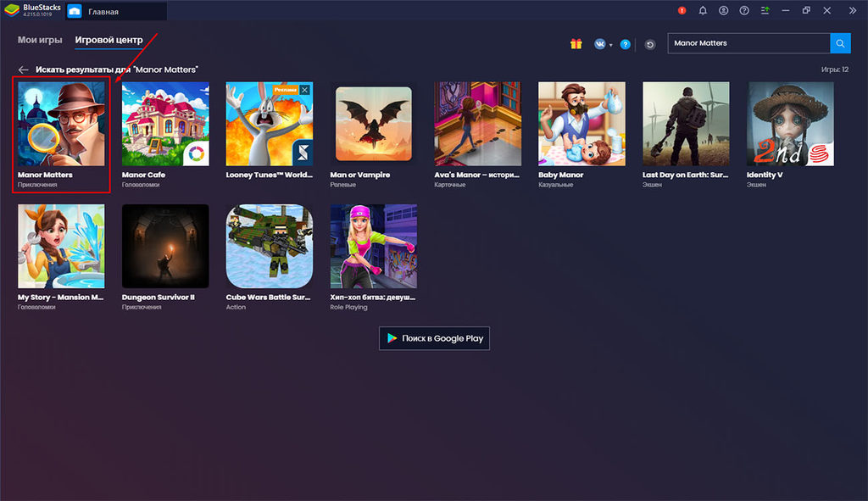The height and width of the screenshot is (501, 868).
Task: Click the Manor Matters title text
Action: [x=45, y=175]
